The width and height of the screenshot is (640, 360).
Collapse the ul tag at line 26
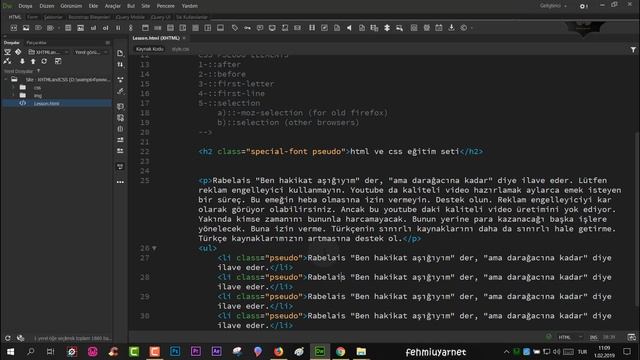[x=154, y=248]
